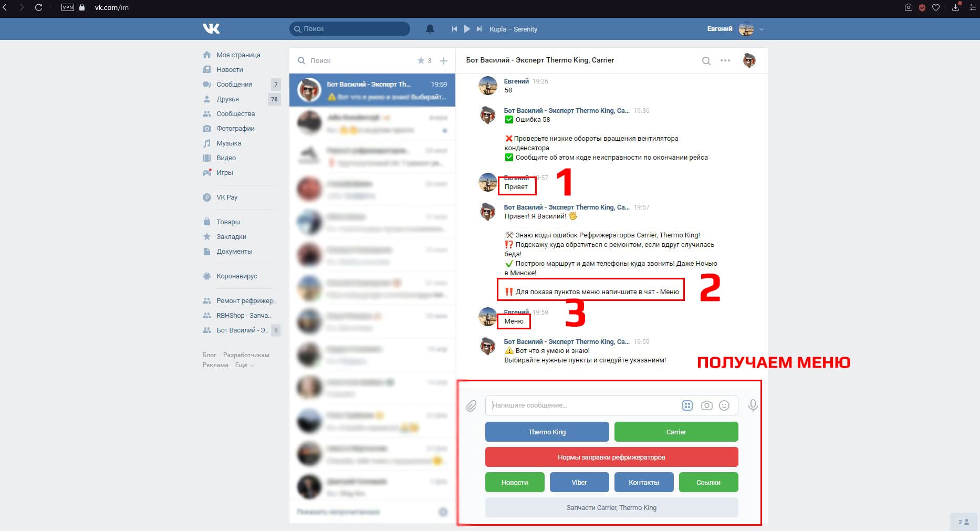
Task: Click the vk.com/im address bar
Action: (x=111, y=7)
